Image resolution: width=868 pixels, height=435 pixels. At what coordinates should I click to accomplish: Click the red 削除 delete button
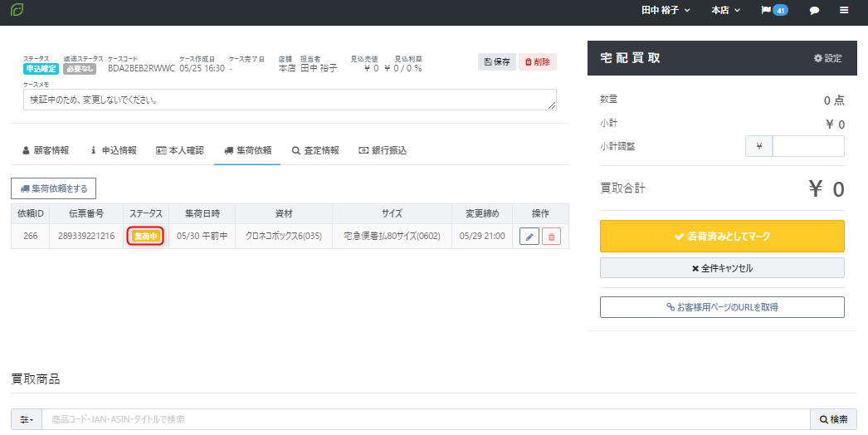(x=538, y=62)
